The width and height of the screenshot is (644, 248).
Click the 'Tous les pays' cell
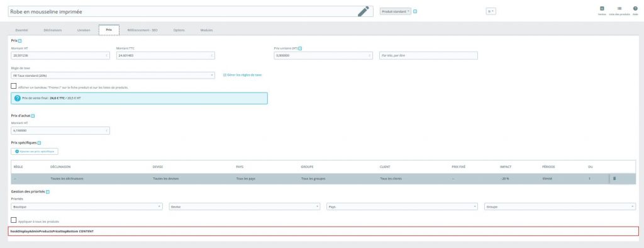coord(246,179)
